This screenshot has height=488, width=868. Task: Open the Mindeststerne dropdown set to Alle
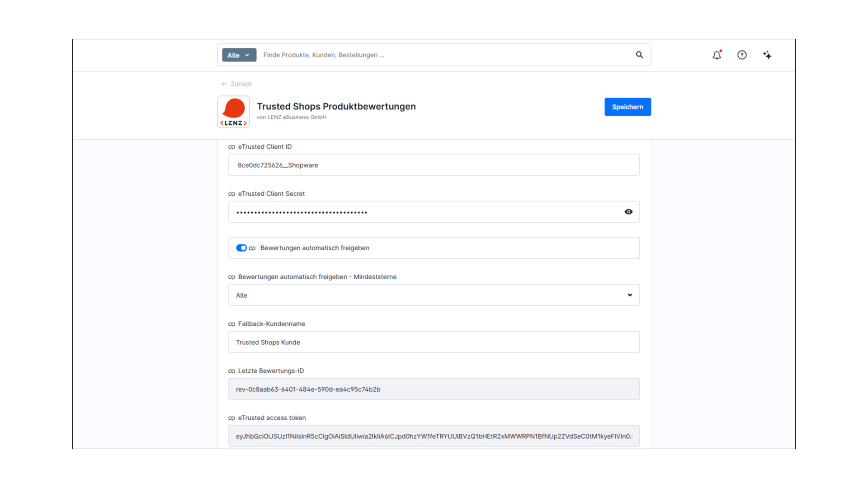434,295
